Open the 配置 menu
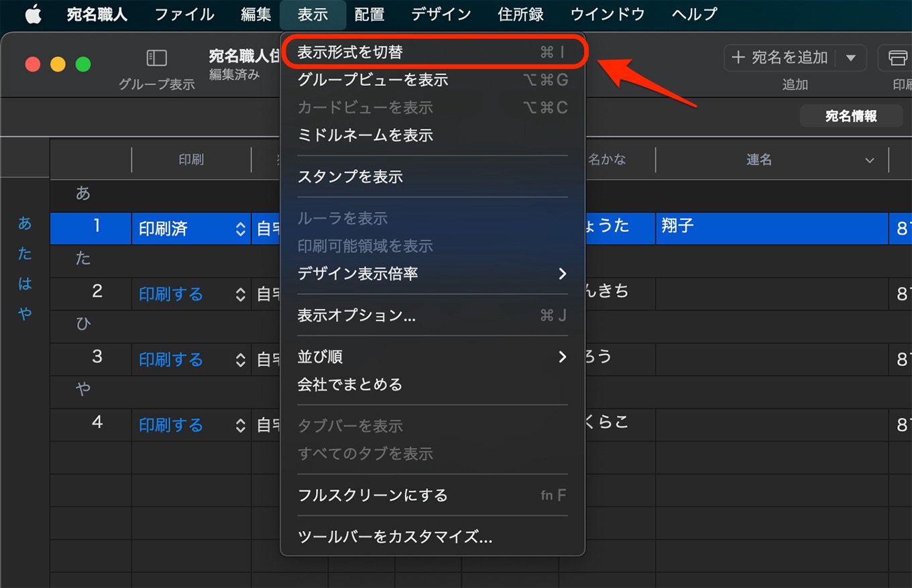912x588 pixels. tap(369, 14)
